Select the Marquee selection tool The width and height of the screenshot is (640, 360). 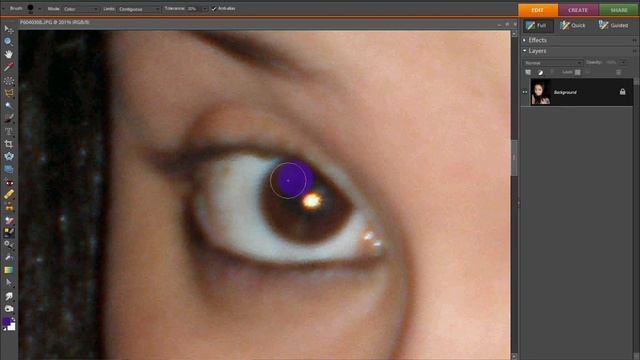pyautogui.click(x=9, y=80)
